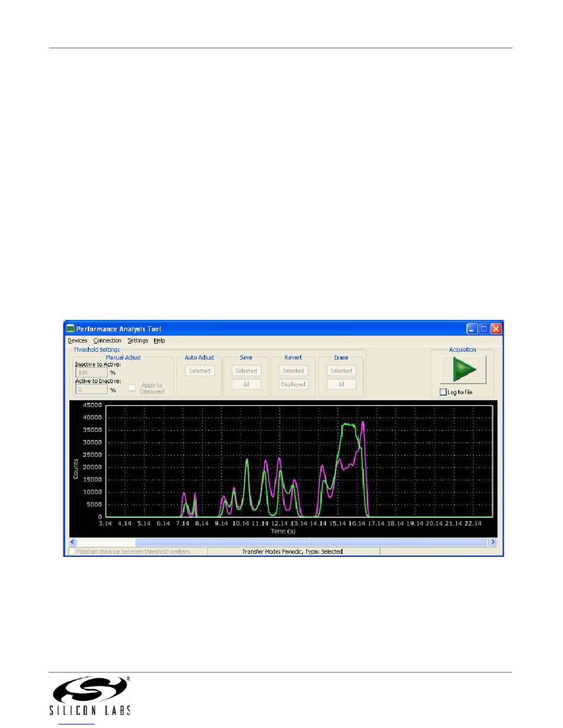Click the 7.14 label on the time axis
The height and width of the screenshot is (728, 563).
(x=183, y=524)
